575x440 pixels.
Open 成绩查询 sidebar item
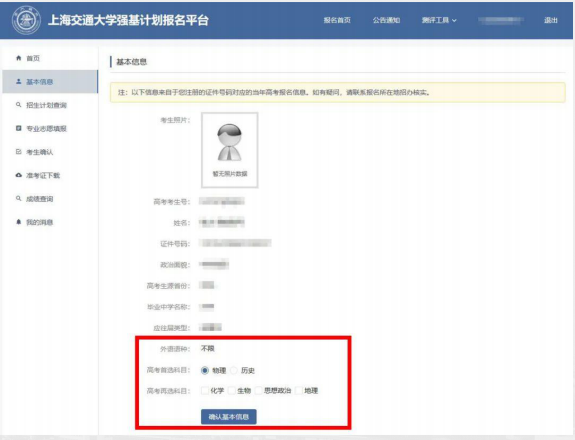tap(50, 199)
